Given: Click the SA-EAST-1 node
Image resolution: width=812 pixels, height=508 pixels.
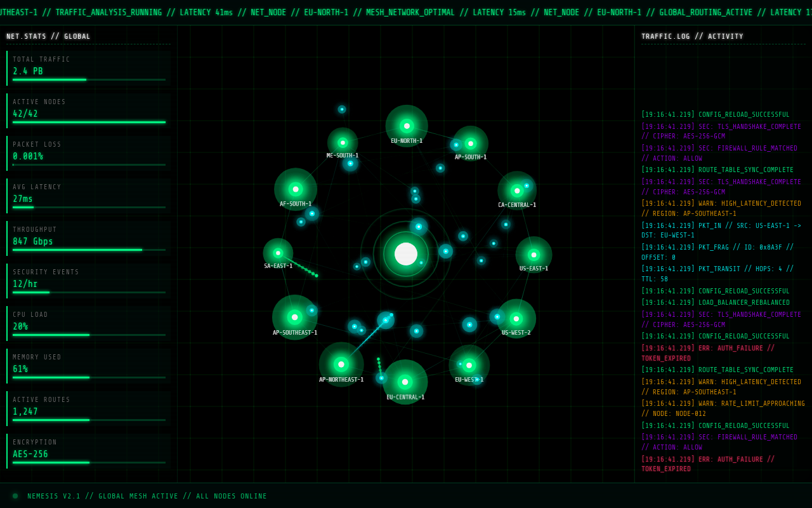Looking at the screenshot, I should (277, 251).
